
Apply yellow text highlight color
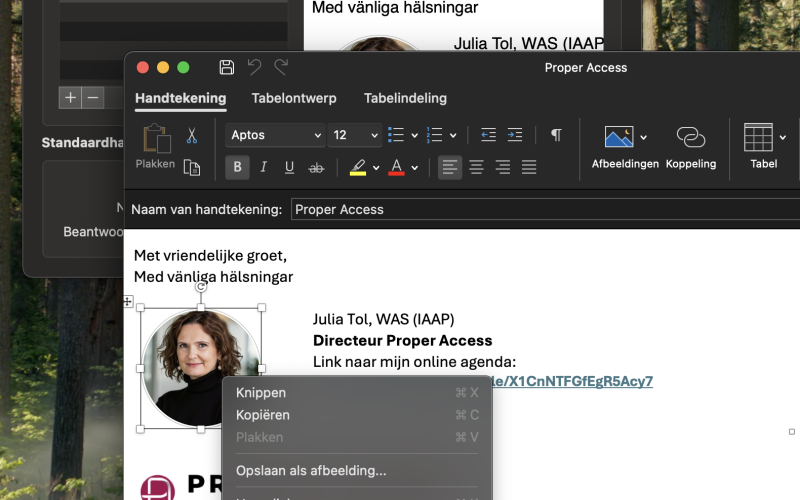[x=358, y=167]
